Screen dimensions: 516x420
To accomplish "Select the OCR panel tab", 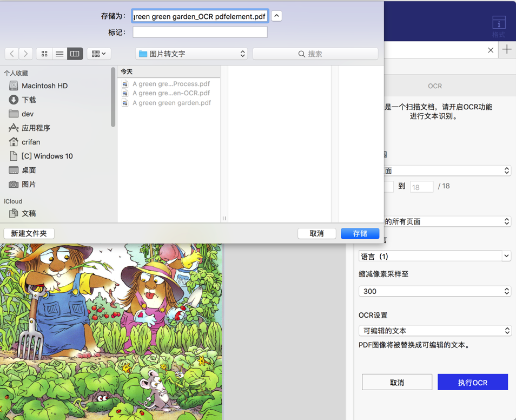I will (x=435, y=86).
